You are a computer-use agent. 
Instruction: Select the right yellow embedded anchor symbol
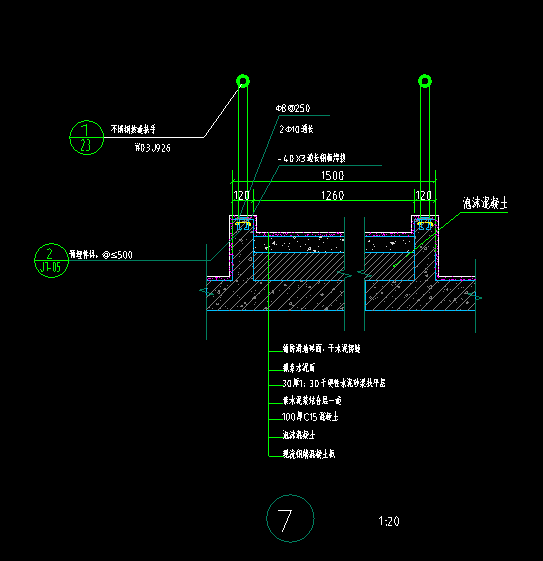tap(425, 225)
